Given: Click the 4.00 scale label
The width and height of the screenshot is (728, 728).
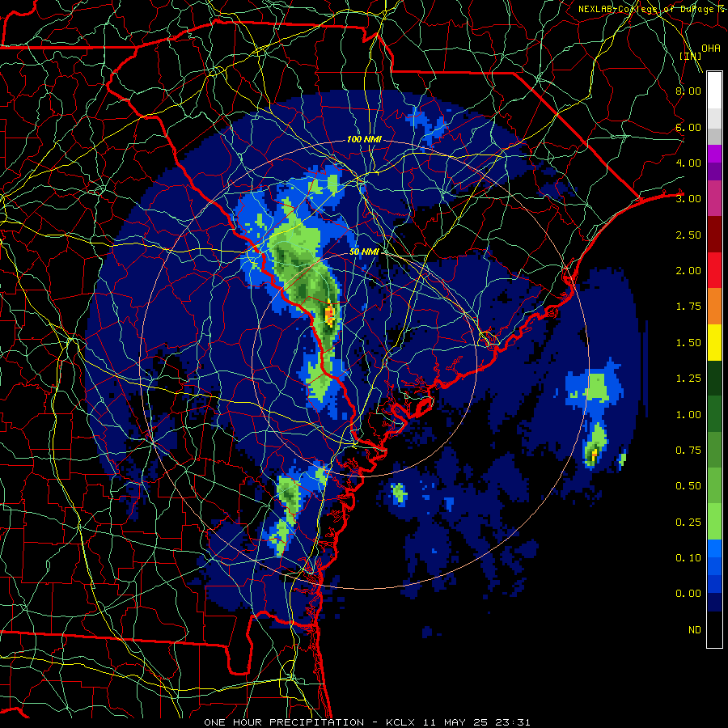Looking at the screenshot, I should click(688, 163).
